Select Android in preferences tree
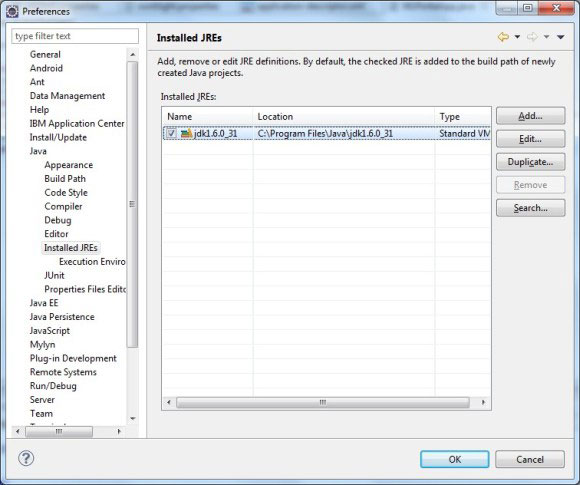 coord(46,68)
